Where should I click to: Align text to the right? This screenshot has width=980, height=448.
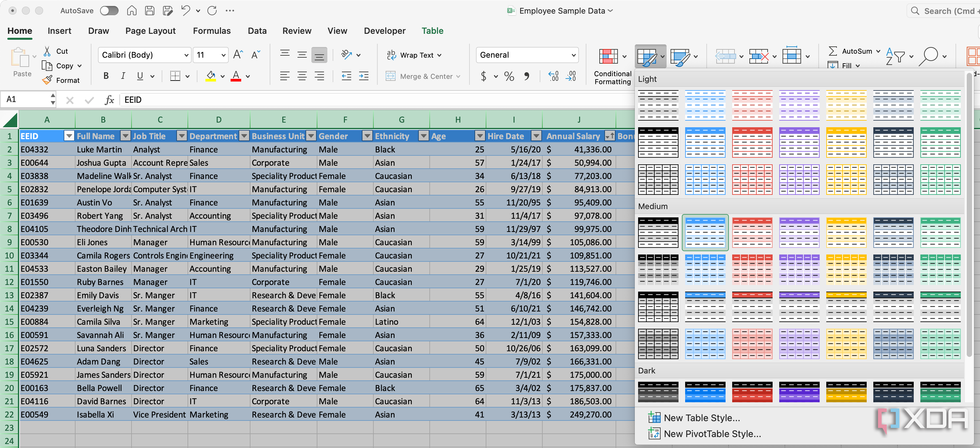(319, 76)
